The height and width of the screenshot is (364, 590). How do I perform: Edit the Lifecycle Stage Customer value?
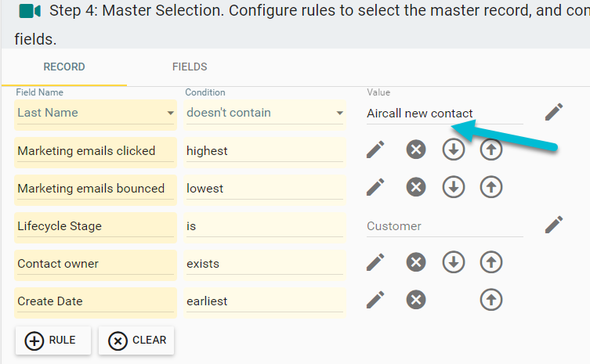point(554,225)
